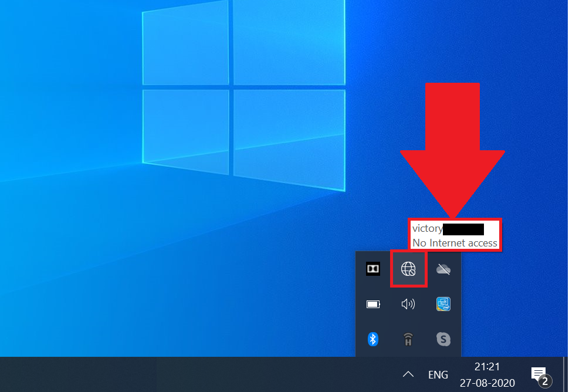Viewport: 569px width, 392px height.
Task: Click an empty area of the taskbar
Action: [176, 374]
